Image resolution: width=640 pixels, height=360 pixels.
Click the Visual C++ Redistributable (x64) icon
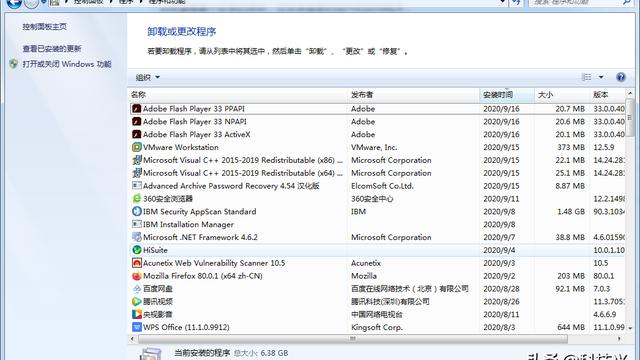136,173
